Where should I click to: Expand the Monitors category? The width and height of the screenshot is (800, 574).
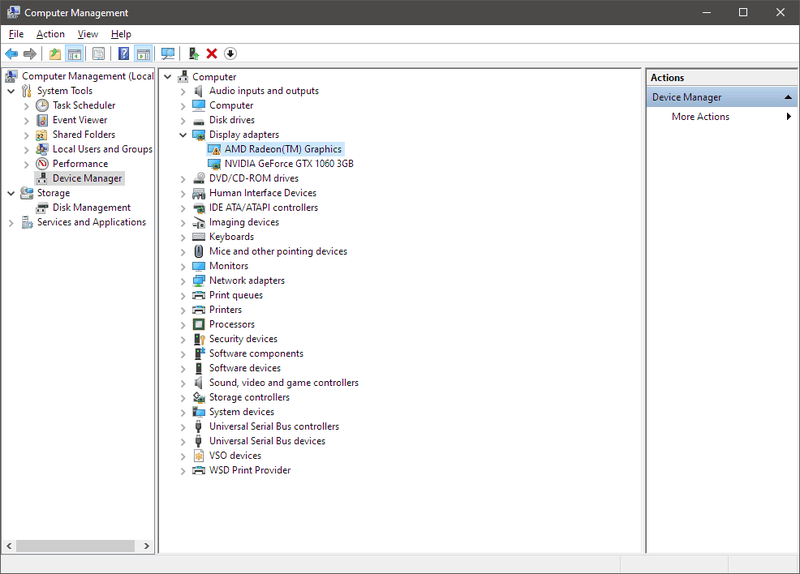183,266
